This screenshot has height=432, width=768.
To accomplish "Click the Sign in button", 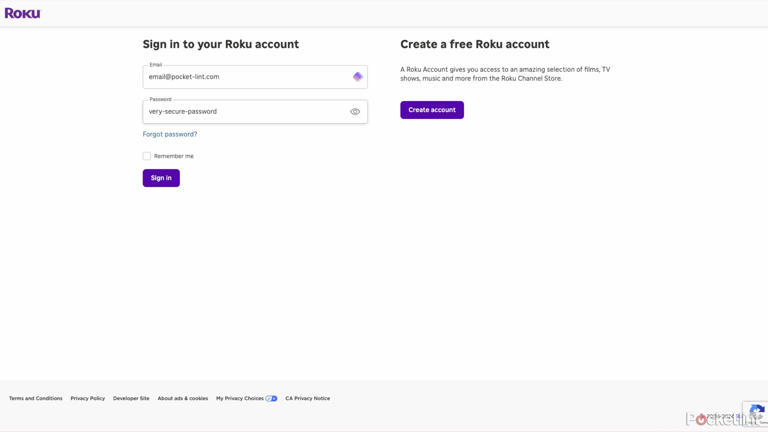I will click(x=161, y=178).
